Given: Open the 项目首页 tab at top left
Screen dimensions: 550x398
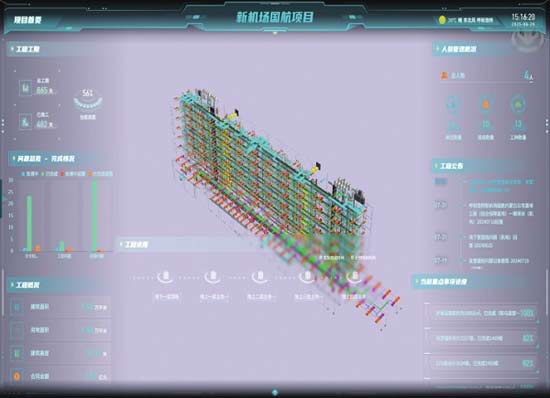Looking at the screenshot, I should pyautogui.click(x=28, y=20).
